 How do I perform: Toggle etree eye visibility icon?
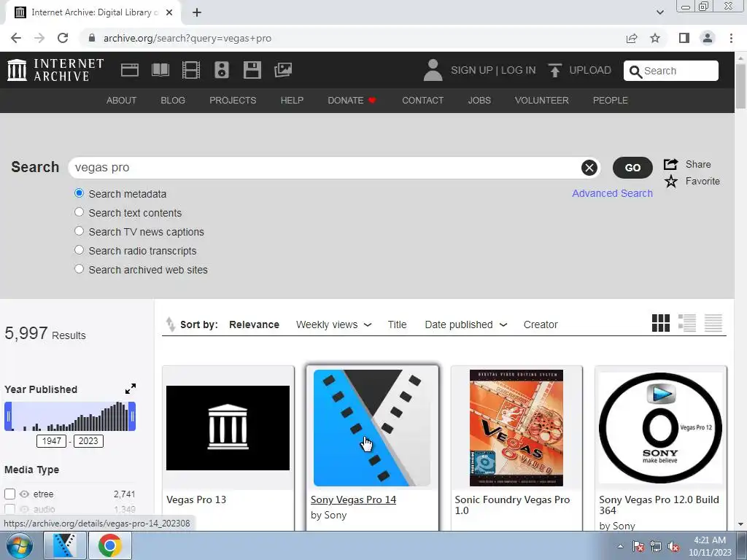(24, 494)
